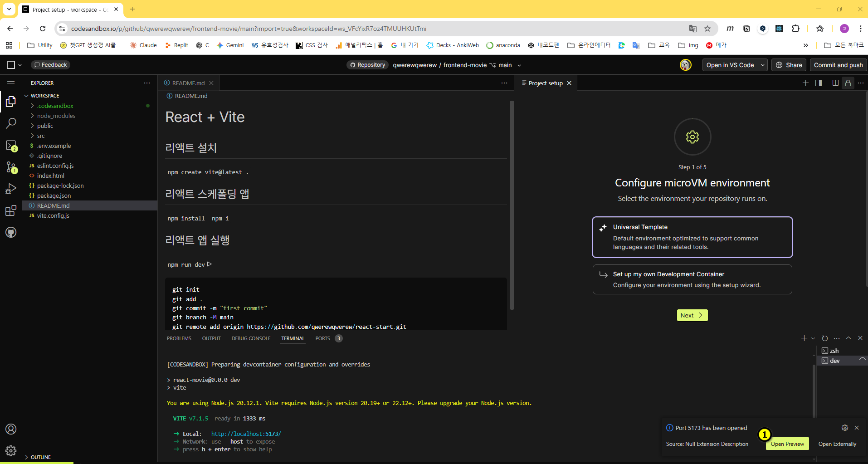Expand the OUTLINE section
The height and width of the screenshot is (464, 868).
pyautogui.click(x=40, y=457)
